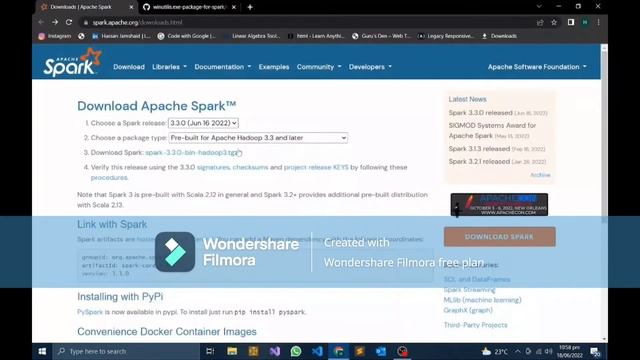Open the Downloads bookmark
Screen dimensions: 640x360
[x=499, y=36]
